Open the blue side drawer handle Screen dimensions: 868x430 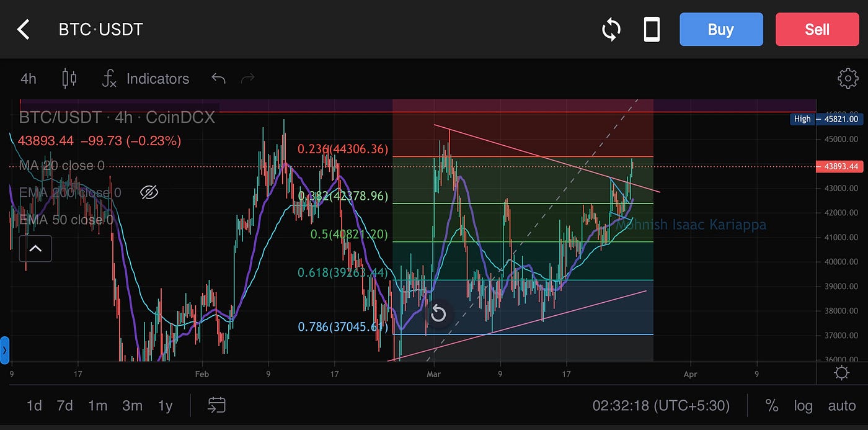[4, 350]
